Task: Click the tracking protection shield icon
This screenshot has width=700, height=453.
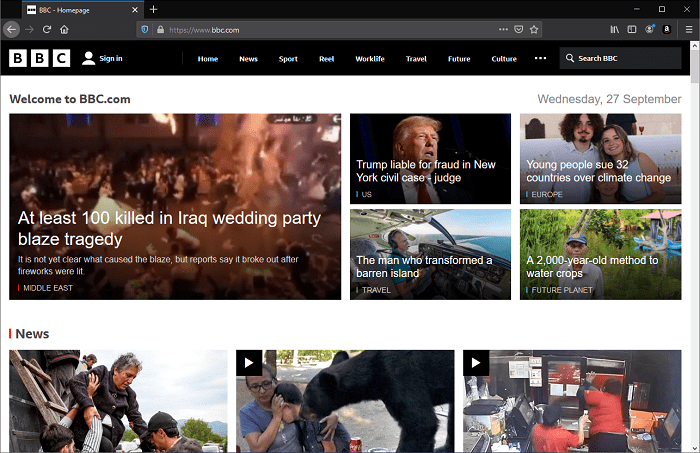Action: (x=144, y=30)
